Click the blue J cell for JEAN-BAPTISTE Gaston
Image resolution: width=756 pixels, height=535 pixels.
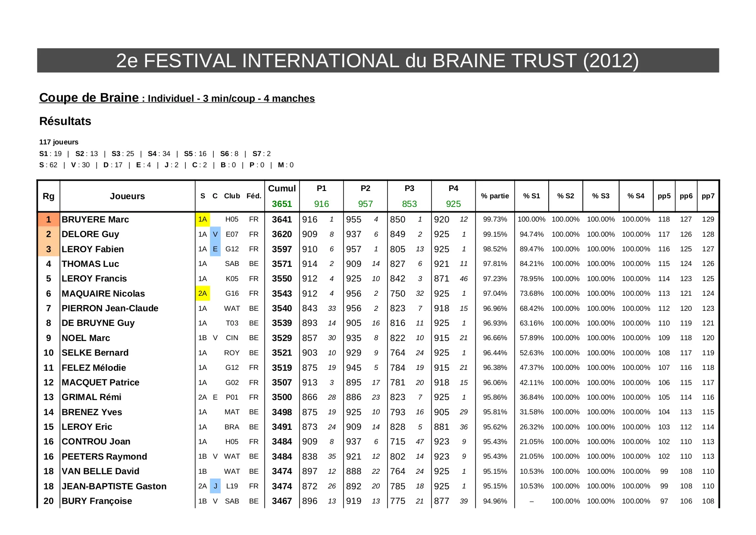coord(215,486)
